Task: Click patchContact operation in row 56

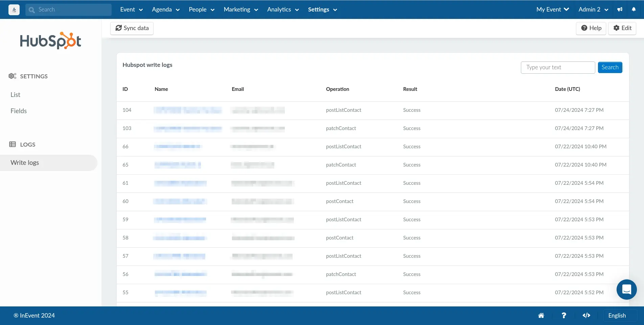Action: [x=341, y=274]
